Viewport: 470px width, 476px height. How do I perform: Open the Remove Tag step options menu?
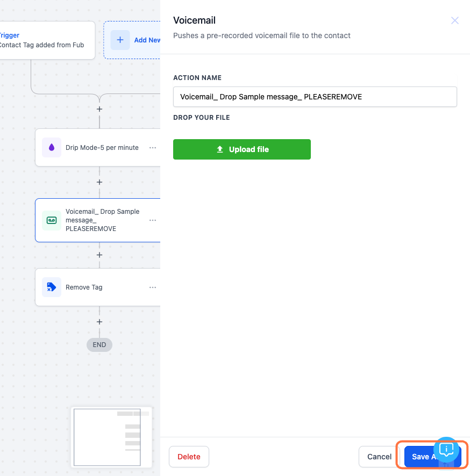(153, 287)
